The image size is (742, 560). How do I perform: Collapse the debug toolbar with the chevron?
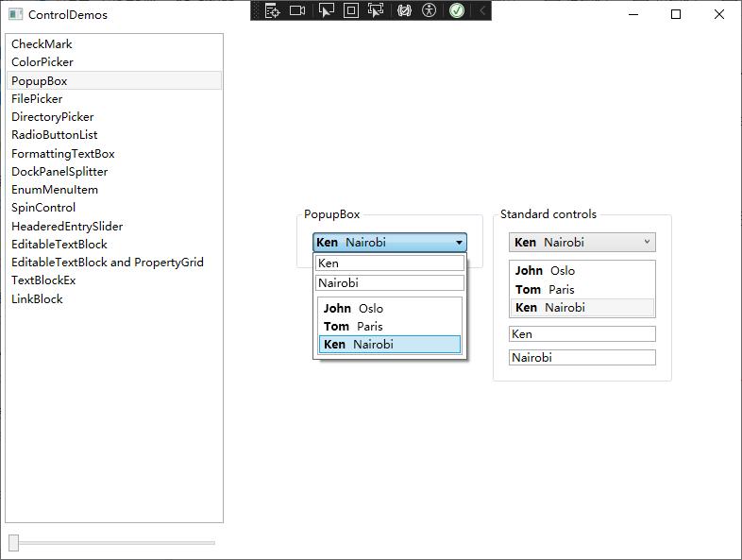point(481,10)
